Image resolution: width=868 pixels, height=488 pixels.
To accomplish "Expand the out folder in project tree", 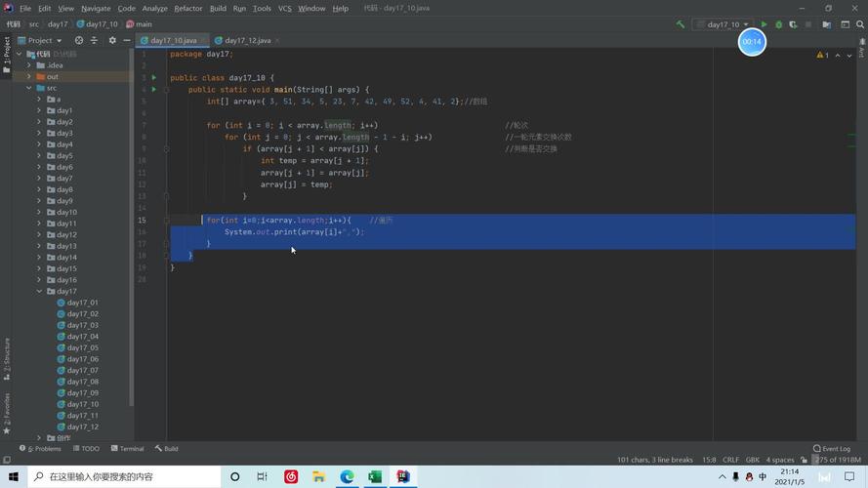I will pyautogui.click(x=29, y=76).
